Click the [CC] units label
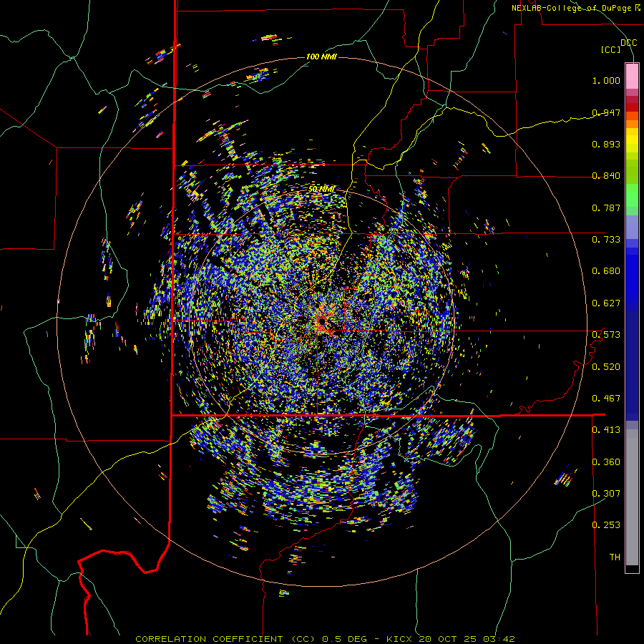 611,49
